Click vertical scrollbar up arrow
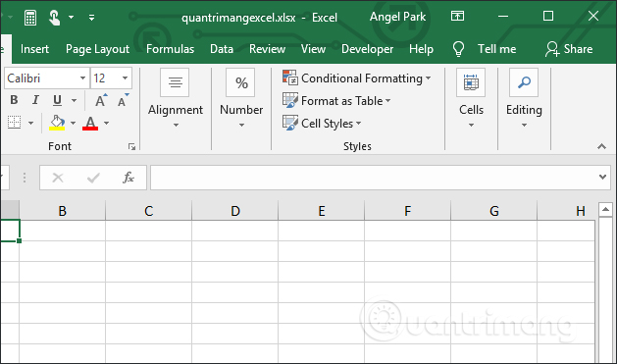617x364 pixels. coord(605,210)
